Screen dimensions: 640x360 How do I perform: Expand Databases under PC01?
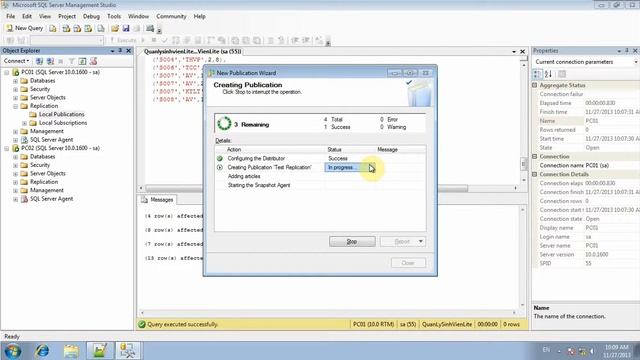(x=16, y=81)
